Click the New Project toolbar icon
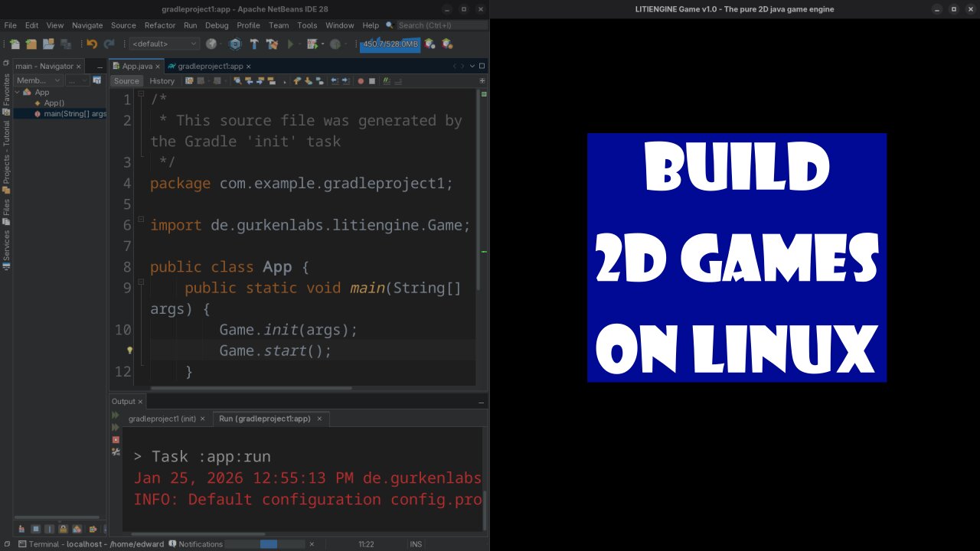980x551 pixels. tap(31, 44)
